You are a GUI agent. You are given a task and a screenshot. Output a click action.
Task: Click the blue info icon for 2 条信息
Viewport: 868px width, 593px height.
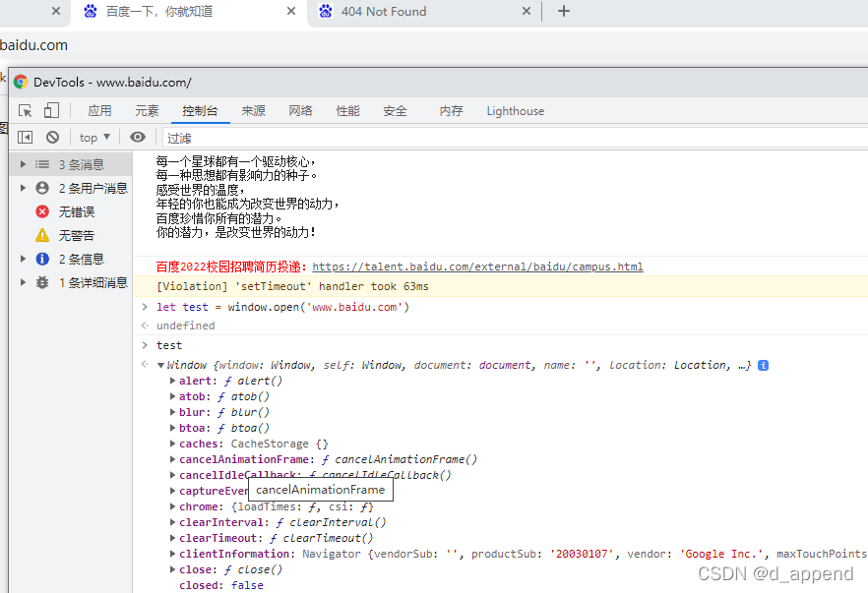(x=42, y=259)
